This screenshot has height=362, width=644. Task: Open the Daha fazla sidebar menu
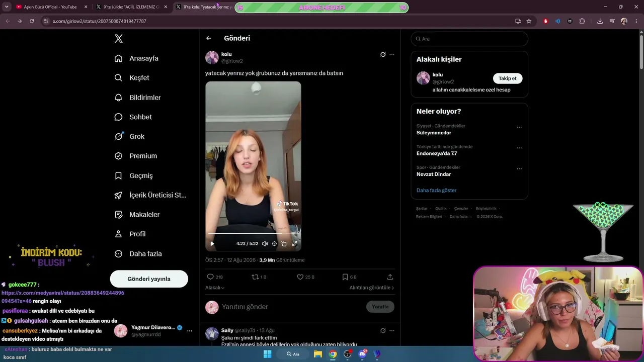coord(138,254)
